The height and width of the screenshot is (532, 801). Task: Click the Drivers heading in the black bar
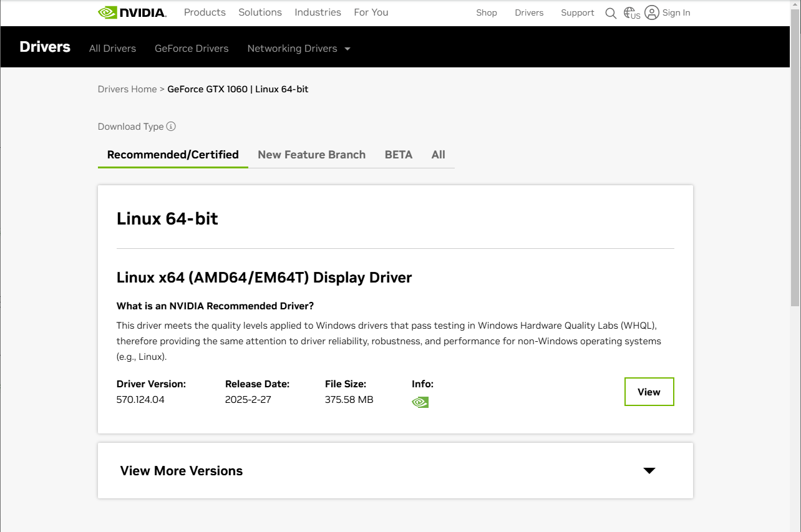45,47
